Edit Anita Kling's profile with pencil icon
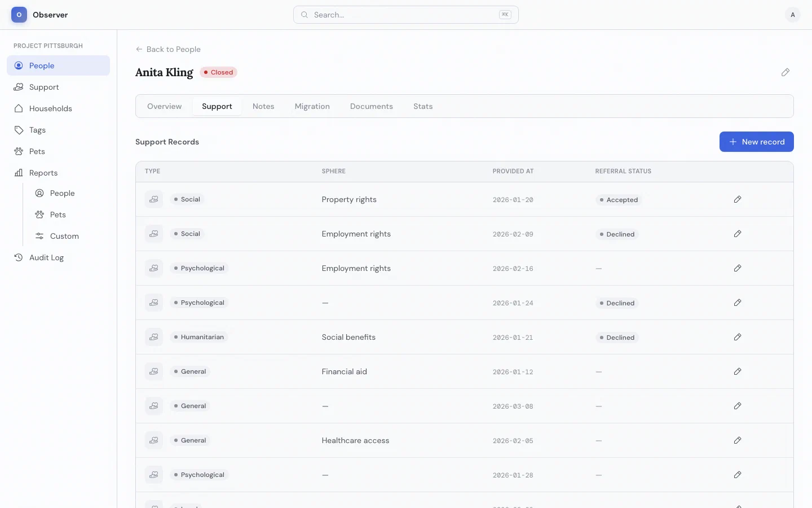 [785, 72]
